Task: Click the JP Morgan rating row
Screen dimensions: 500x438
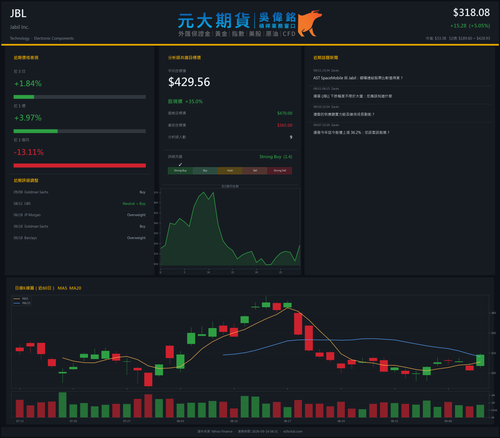Action: pos(80,215)
